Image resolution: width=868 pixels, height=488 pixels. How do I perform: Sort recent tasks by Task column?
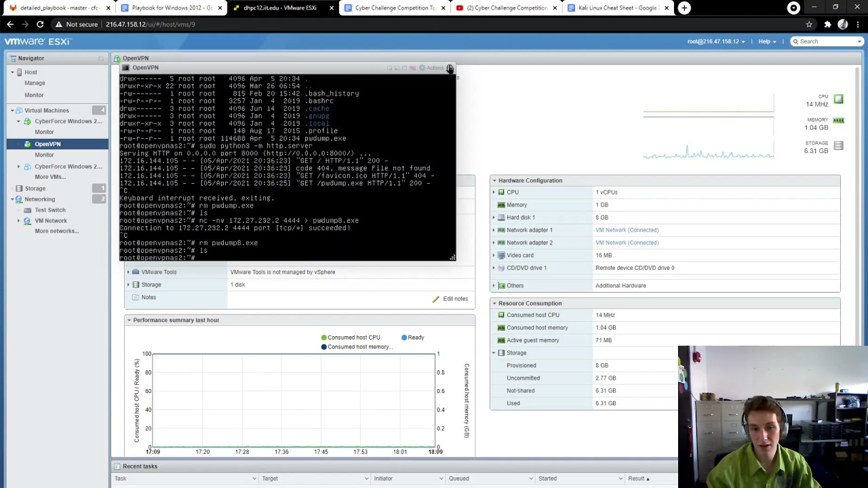click(x=185, y=479)
